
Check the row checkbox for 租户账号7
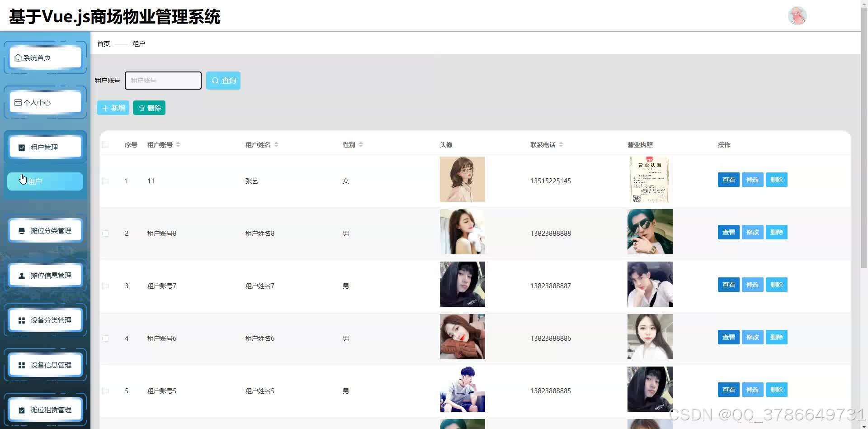point(105,286)
